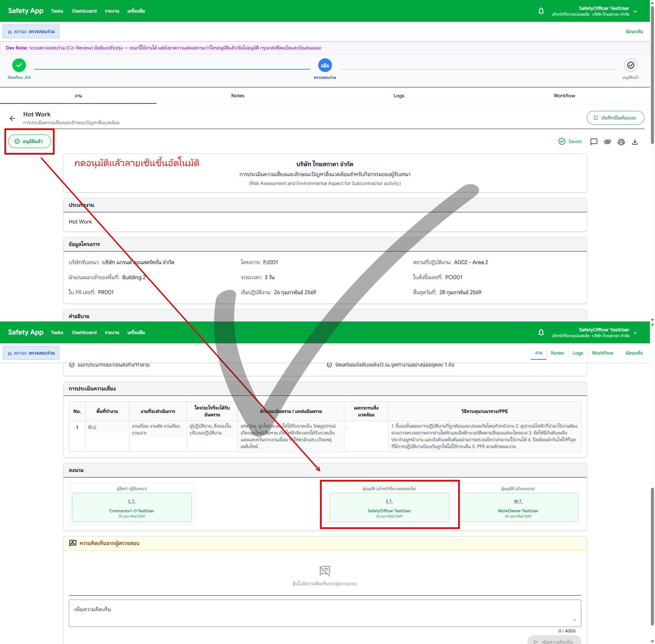Click the attachment paperclip icon
This screenshot has height=644, width=655.
coord(607,142)
